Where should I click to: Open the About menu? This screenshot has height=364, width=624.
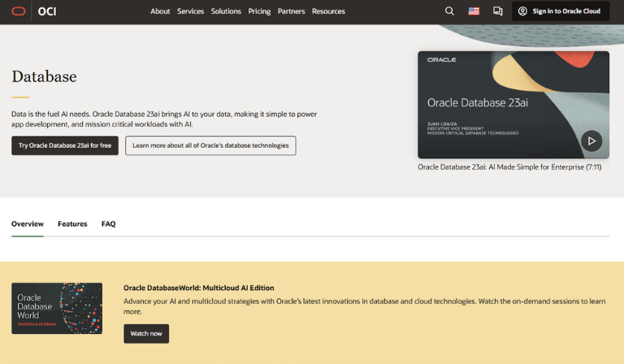(x=160, y=11)
